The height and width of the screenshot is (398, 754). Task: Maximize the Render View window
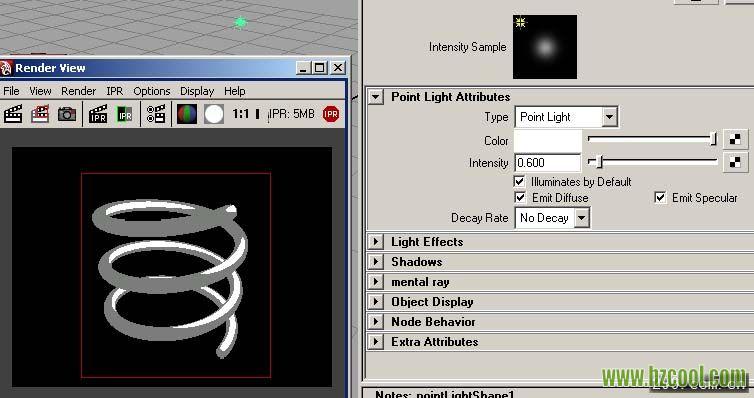(319, 68)
